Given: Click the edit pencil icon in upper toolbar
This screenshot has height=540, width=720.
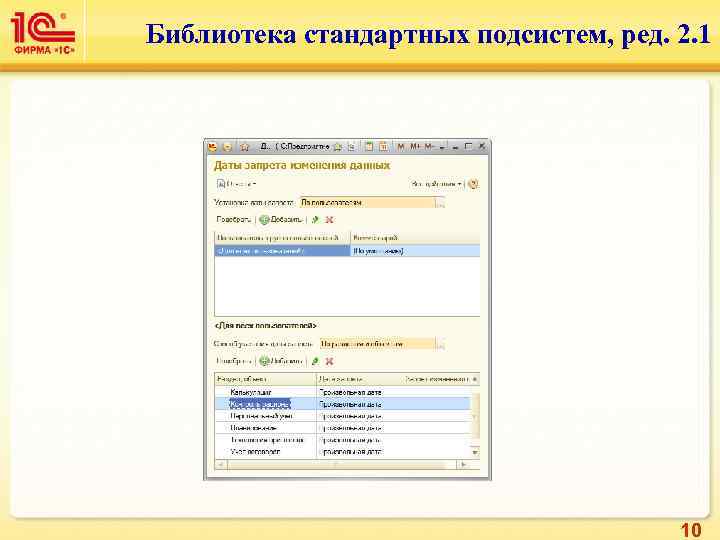Looking at the screenshot, I should pos(315,219).
